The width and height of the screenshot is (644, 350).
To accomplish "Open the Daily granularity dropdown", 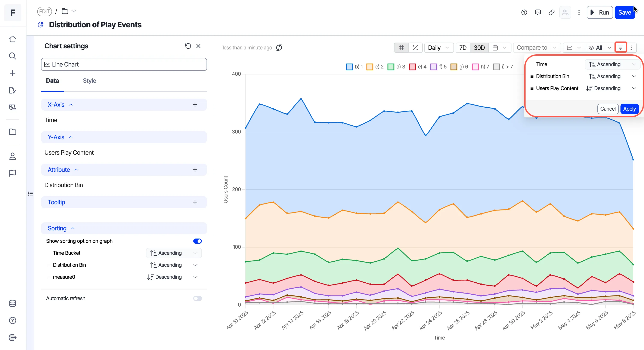I will 439,47.
